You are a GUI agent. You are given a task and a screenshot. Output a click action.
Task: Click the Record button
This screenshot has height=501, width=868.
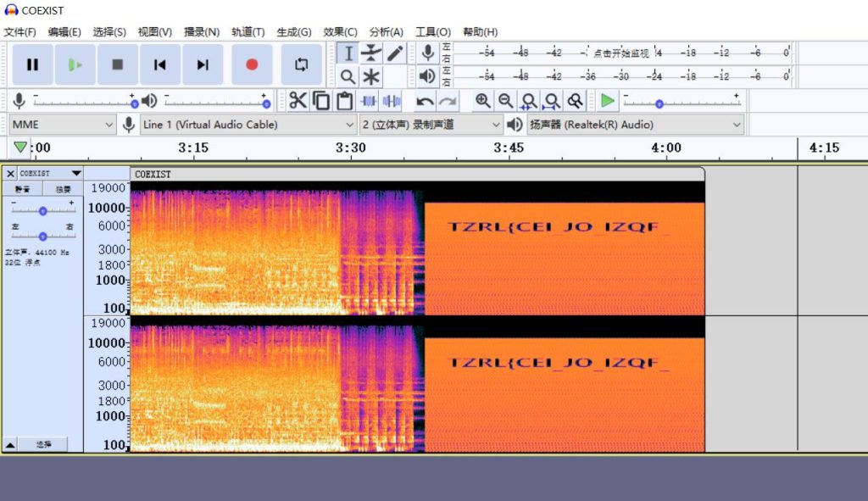point(252,64)
